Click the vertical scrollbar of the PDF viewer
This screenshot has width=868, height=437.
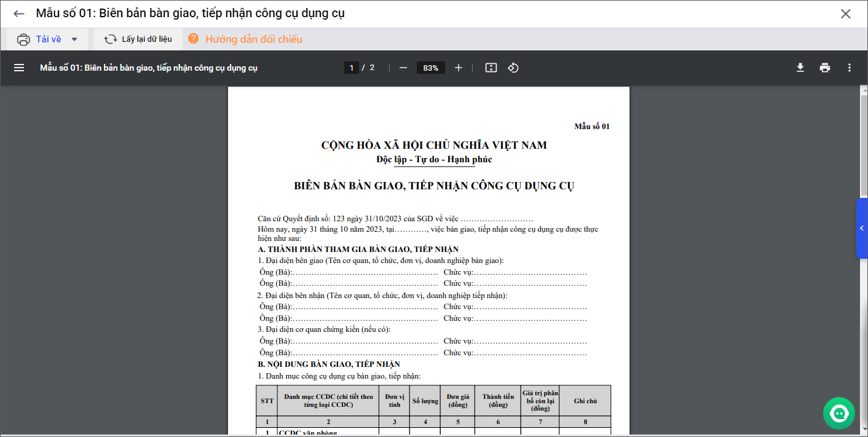[864, 246]
